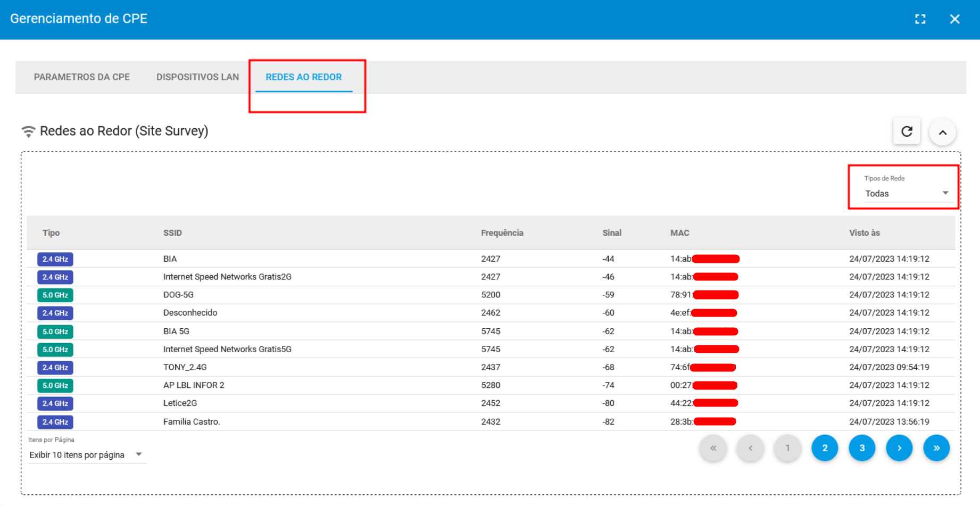The width and height of the screenshot is (980, 506).
Task: Select the Desconhecido SSID cell
Action: [x=190, y=313]
